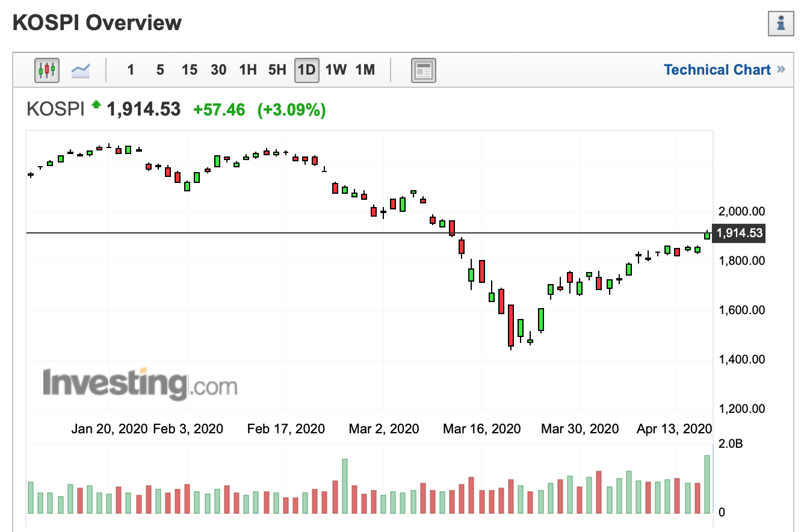Click the KOSPI ticker name
This screenshot has width=804, height=532.
coord(55,110)
